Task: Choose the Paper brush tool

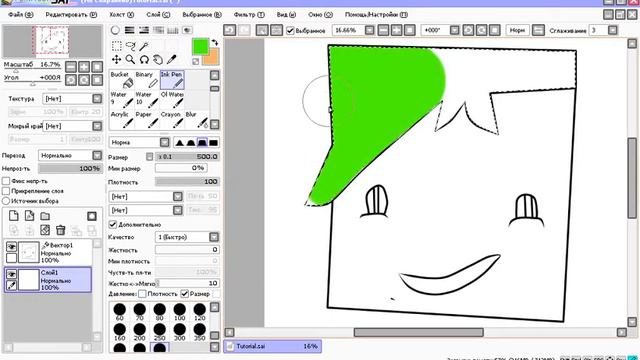Action: (x=147, y=120)
